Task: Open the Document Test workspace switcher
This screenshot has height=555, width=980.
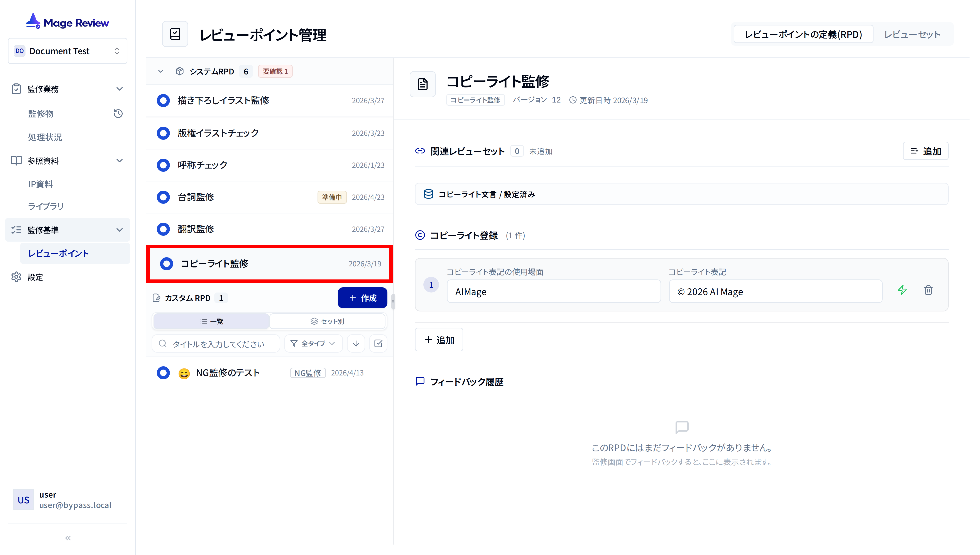Action: 68,51
